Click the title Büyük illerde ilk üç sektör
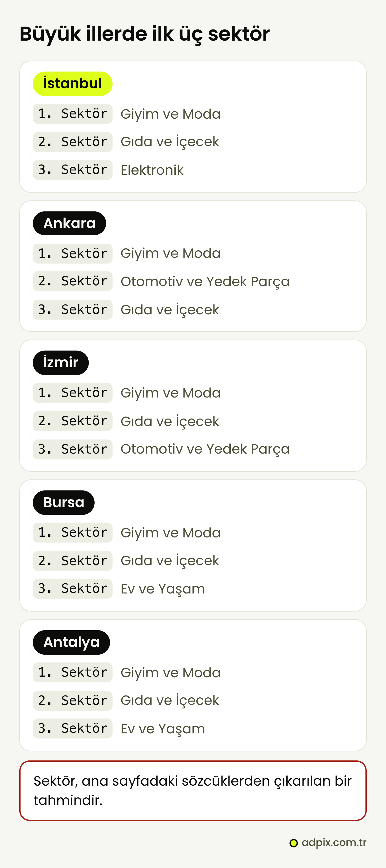The height and width of the screenshot is (868, 386). [x=145, y=34]
